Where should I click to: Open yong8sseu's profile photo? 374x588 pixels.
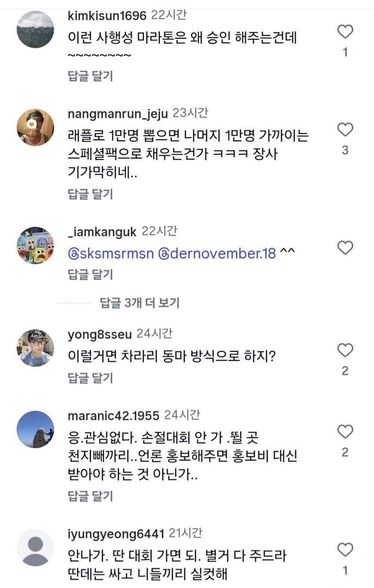point(35,348)
